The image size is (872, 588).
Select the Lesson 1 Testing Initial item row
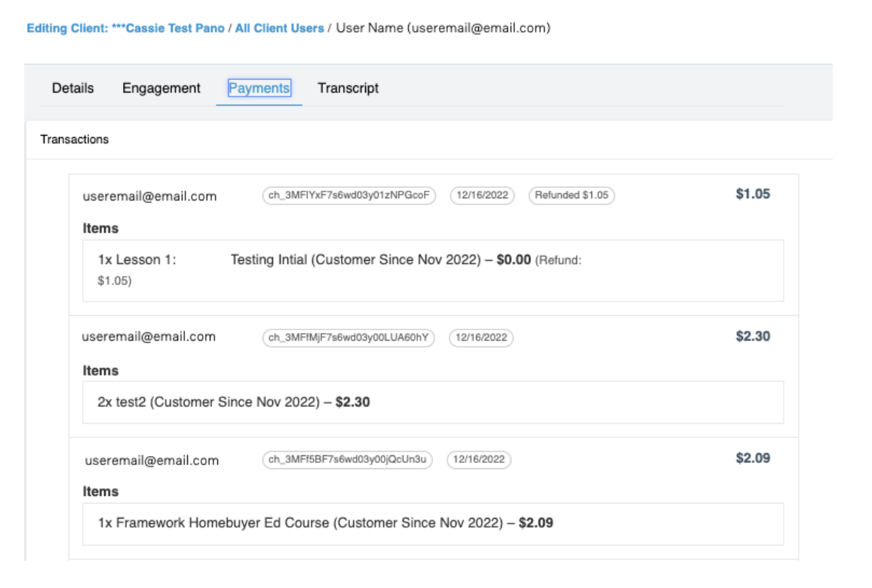pyautogui.click(x=339, y=261)
